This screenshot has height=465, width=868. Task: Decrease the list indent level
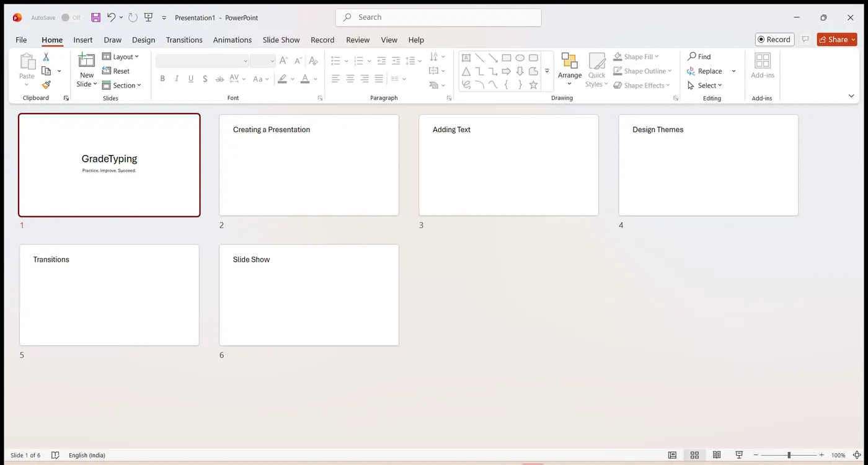click(381, 61)
